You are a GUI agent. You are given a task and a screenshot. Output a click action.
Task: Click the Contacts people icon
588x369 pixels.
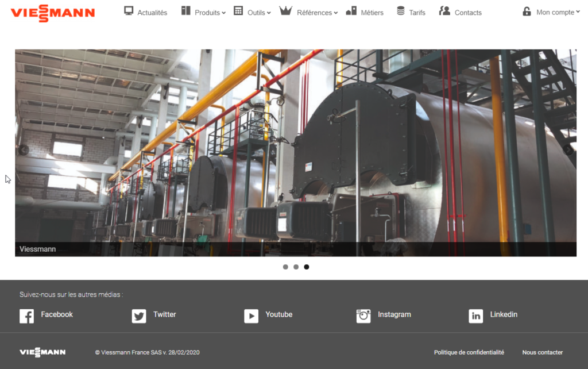[x=444, y=11]
